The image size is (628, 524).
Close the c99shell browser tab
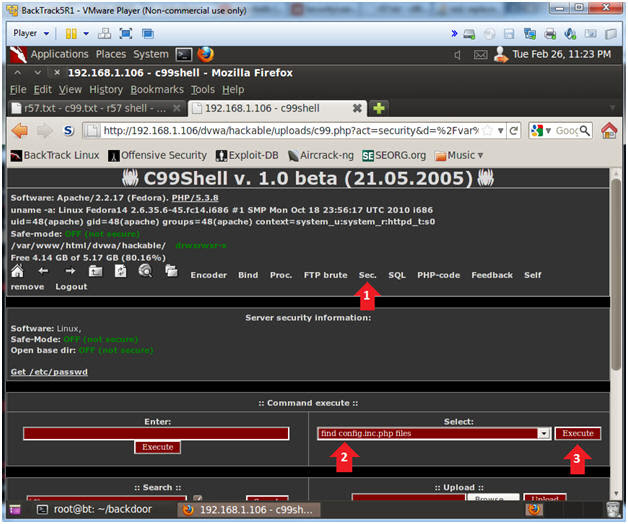tap(357, 108)
